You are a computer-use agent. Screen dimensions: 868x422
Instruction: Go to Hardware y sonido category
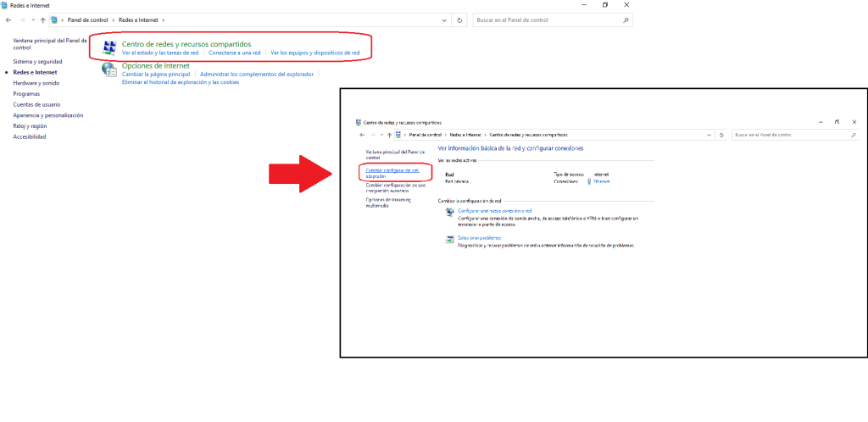point(36,83)
